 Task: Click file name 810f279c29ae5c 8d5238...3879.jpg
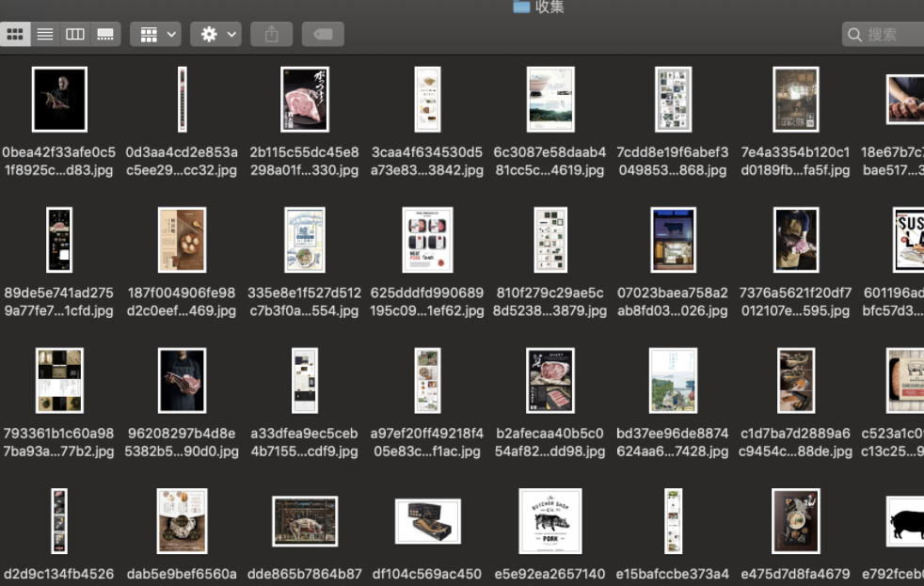550,302
